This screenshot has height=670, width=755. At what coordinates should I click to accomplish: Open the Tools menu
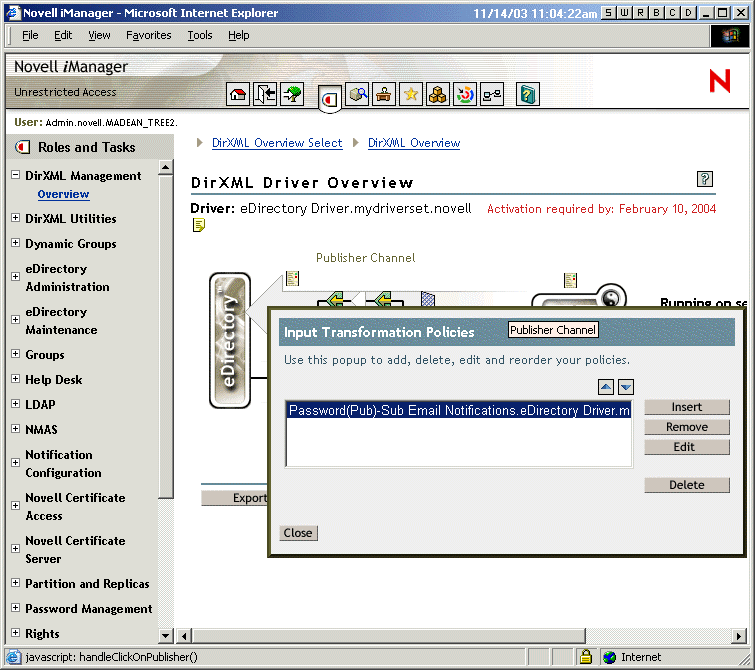point(200,35)
